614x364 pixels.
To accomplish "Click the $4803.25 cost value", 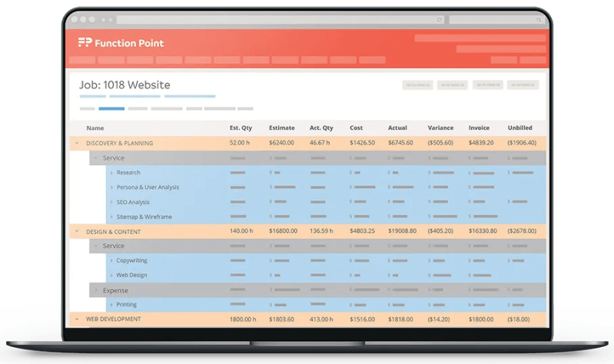I will [362, 231].
